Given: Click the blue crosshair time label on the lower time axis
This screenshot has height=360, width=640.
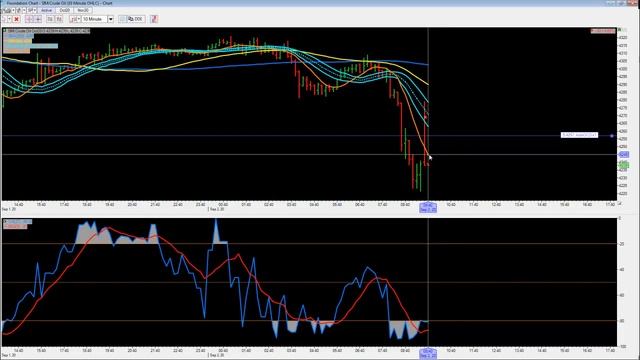Looking at the screenshot, I should coord(428,353).
